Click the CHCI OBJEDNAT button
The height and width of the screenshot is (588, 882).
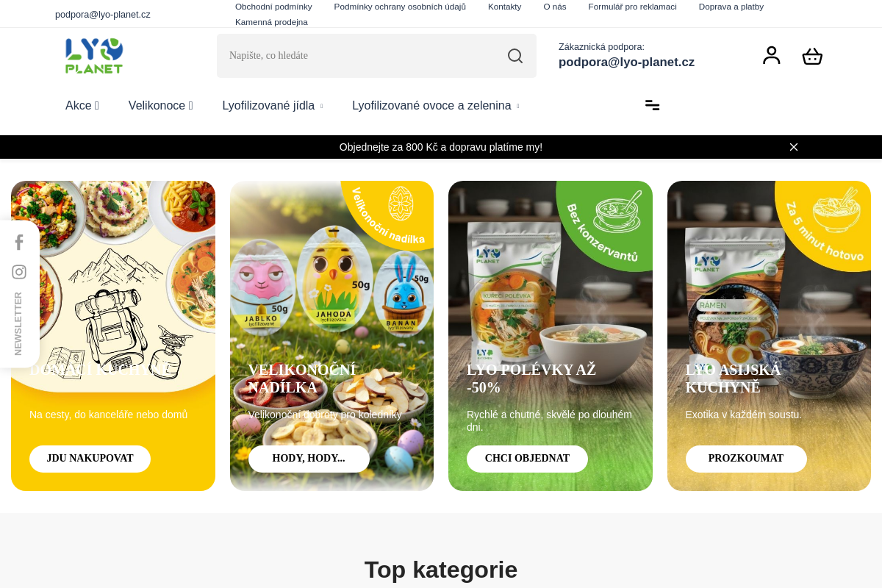[x=527, y=459]
